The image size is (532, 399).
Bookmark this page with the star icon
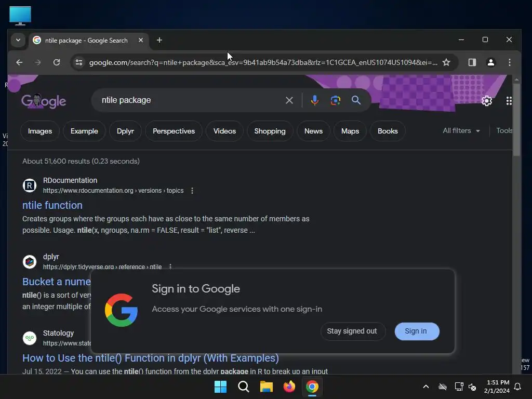click(x=446, y=62)
